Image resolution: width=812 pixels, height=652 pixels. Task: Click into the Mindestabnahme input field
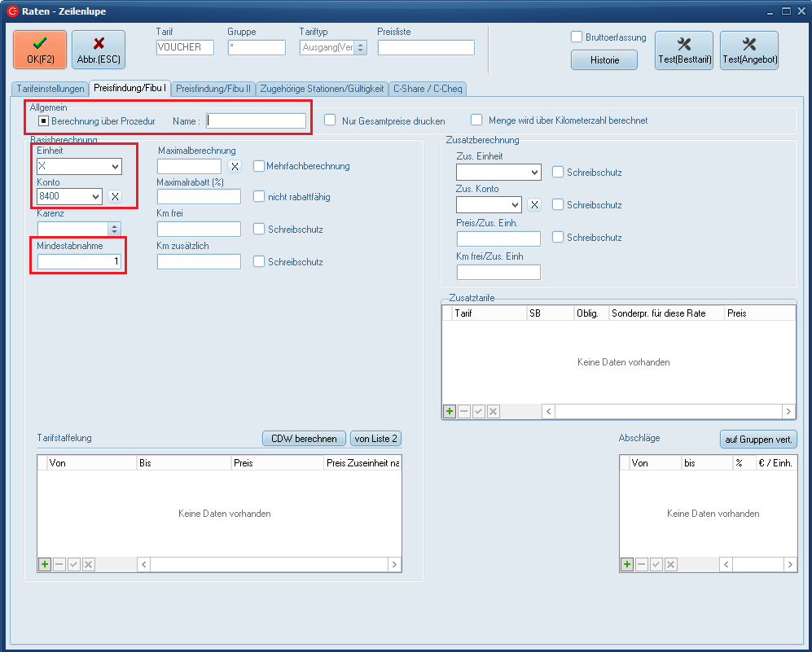(79, 261)
